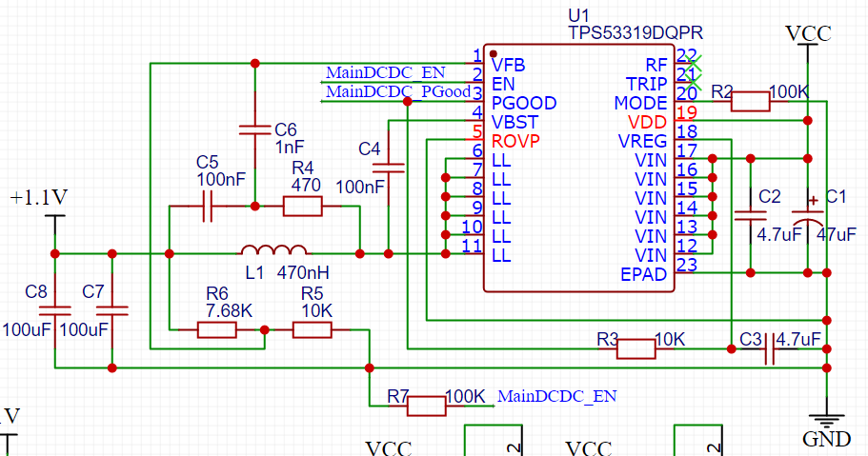Screen dimensions: 868x456
Task: Click the MainDCDC_PGood net label
Action: pos(398,91)
